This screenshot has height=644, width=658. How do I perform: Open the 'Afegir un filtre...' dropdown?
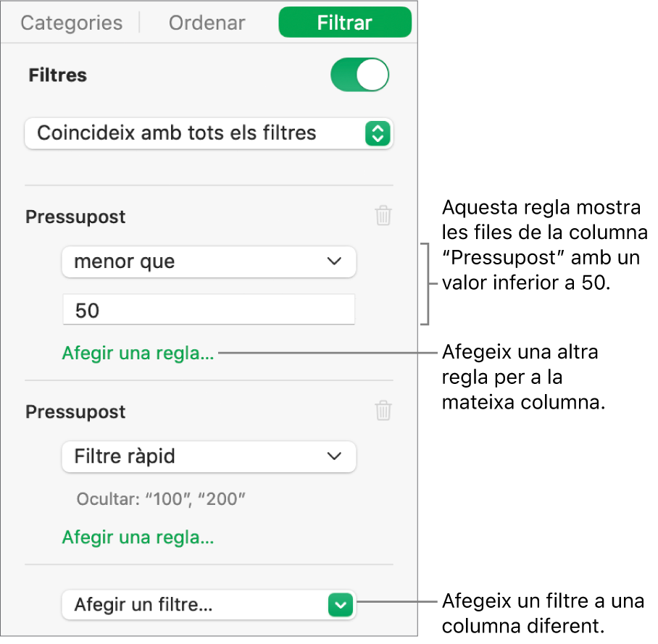[209, 605]
